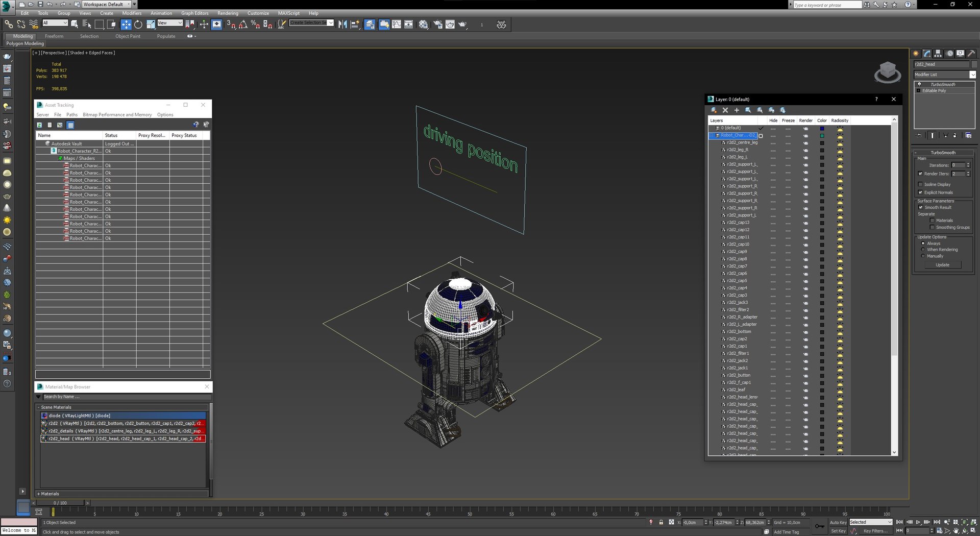Open the Create panel star tab
The height and width of the screenshot is (536, 980).
pyautogui.click(x=916, y=54)
